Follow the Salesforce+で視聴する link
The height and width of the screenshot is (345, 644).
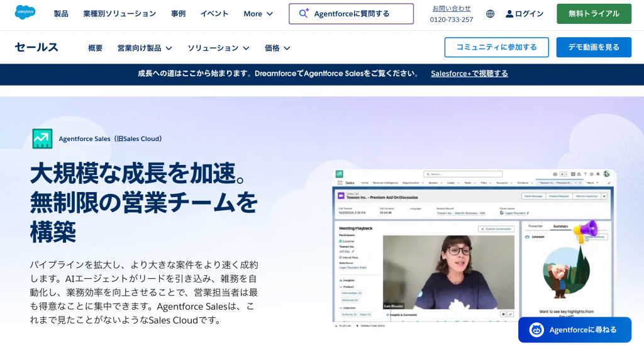[x=469, y=74]
